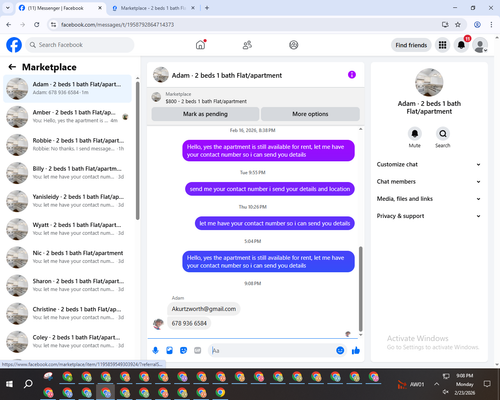500x400 pixels.
Task: Click the chat message scrollbar
Action: (360, 289)
